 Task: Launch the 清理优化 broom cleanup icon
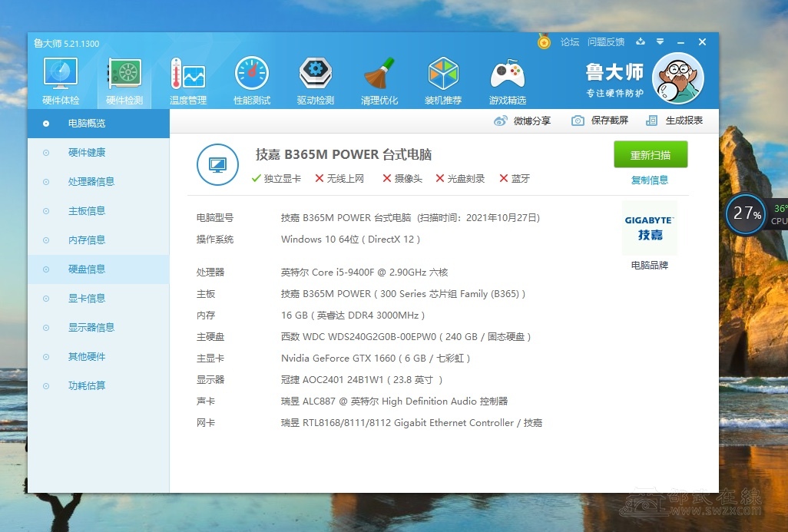379,81
